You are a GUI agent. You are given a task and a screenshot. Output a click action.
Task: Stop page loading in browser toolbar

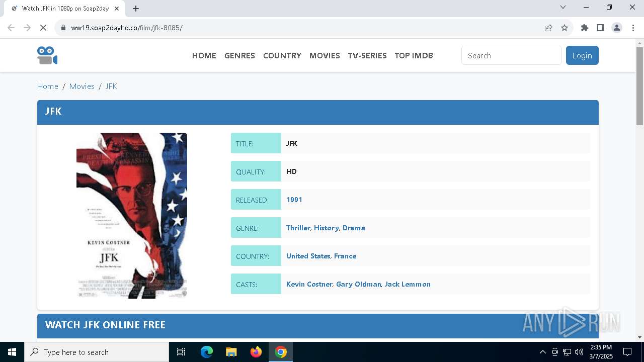(x=43, y=28)
